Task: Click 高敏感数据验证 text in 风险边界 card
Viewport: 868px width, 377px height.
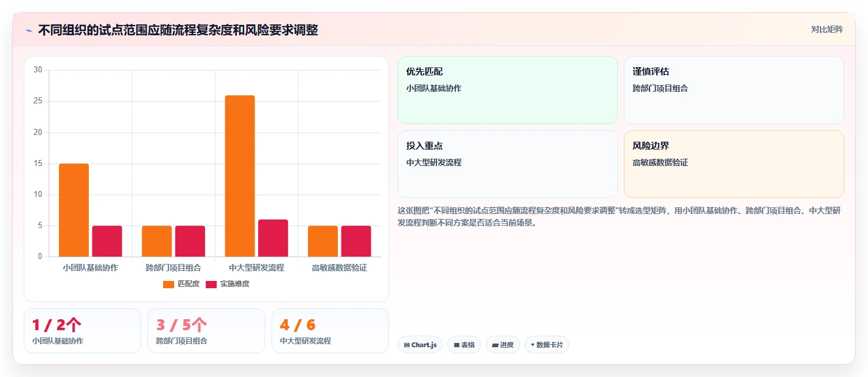Action: [660, 162]
